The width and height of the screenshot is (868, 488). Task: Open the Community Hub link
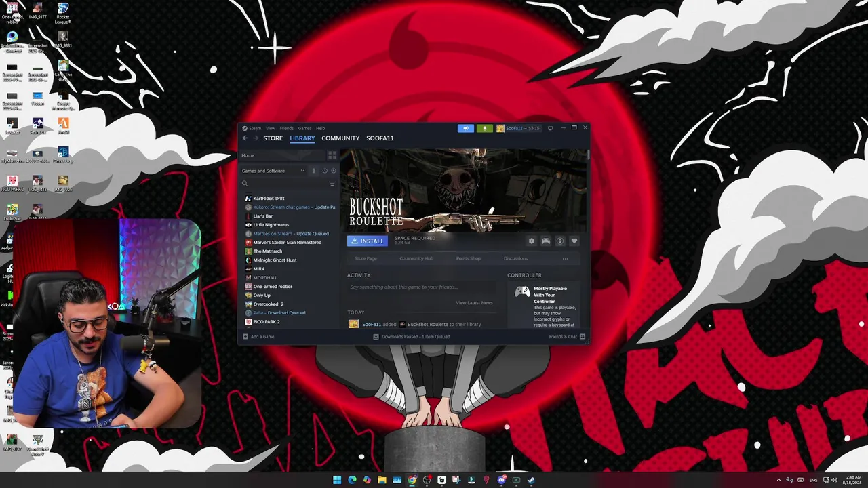(416, 258)
